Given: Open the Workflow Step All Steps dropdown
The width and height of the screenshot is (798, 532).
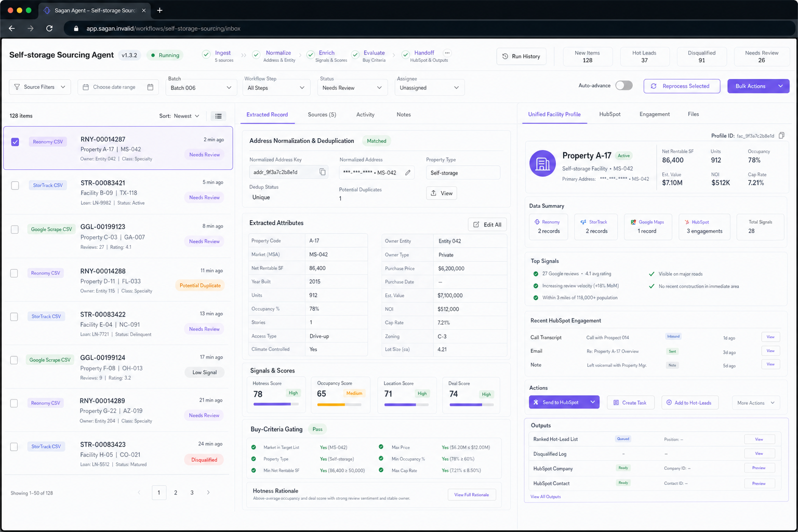Looking at the screenshot, I should click(276, 88).
